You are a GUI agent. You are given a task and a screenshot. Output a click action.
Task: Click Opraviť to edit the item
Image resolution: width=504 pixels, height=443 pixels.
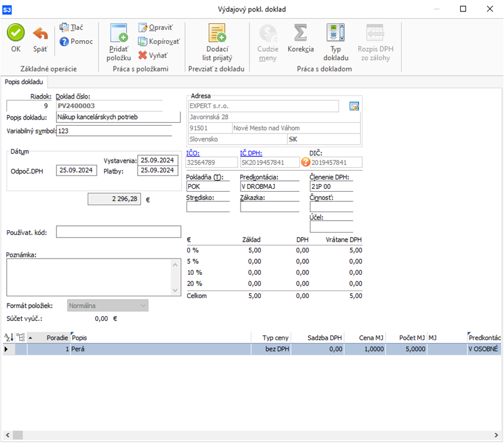pyautogui.click(x=155, y=28)
